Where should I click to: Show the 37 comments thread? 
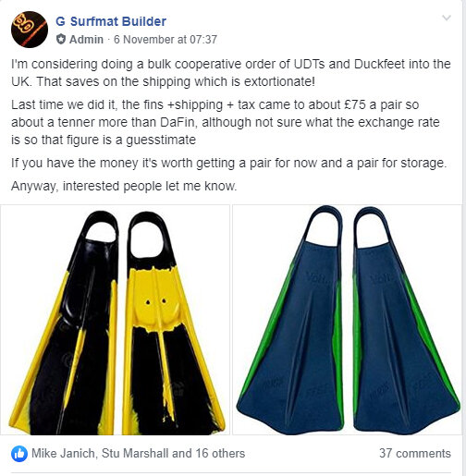415,454
